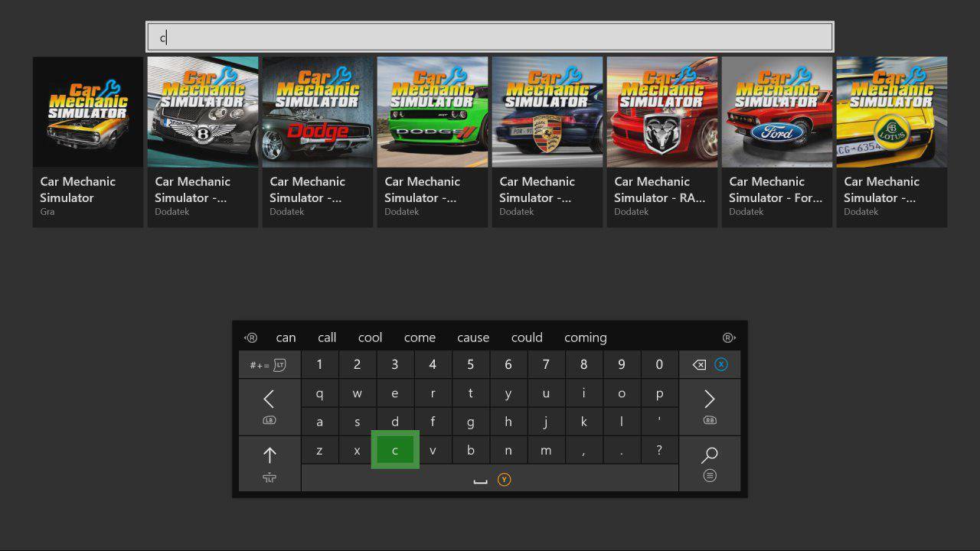Tap the letter p key
This screenshot has width=980, height=551.
(659, 394)
